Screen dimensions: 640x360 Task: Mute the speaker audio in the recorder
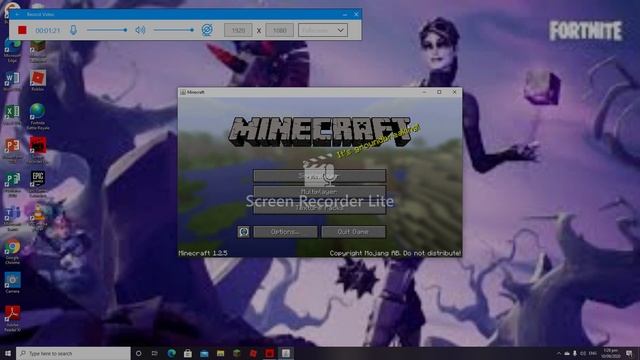[x=140, y=30]
